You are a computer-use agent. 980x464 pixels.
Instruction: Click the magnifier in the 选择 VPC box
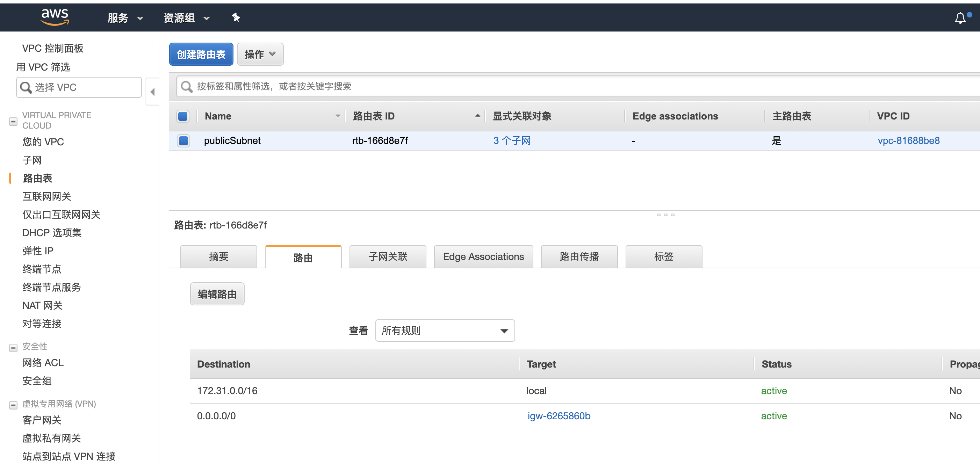[26, 87]
